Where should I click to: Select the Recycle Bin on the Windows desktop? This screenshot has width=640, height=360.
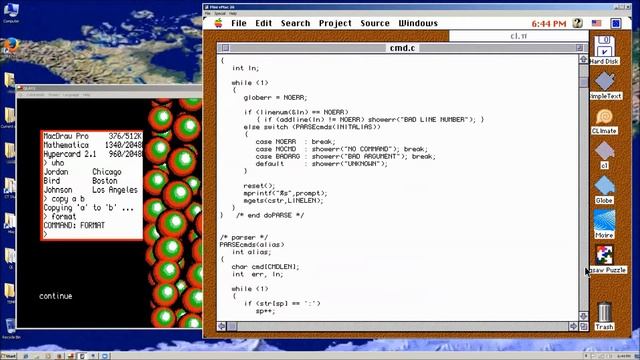11,328
